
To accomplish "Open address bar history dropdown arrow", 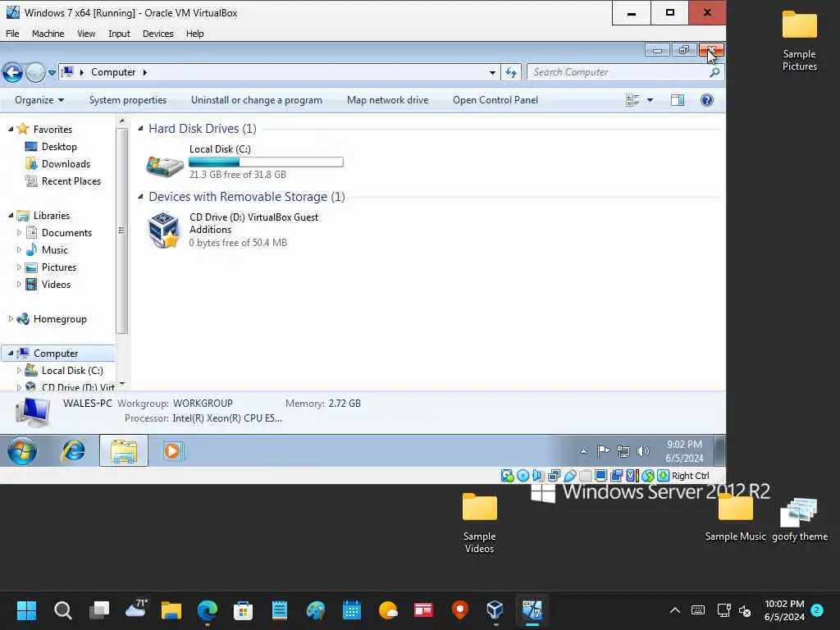I will point(492,72).
